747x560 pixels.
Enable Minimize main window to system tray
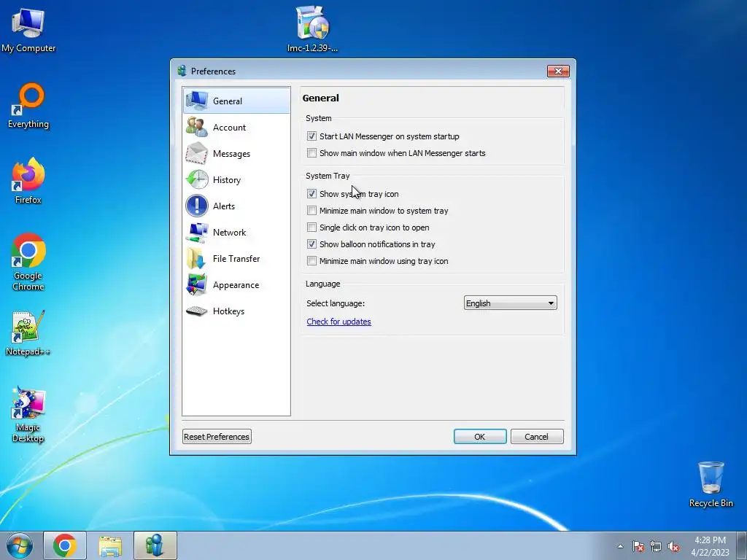tap(311, 211)
